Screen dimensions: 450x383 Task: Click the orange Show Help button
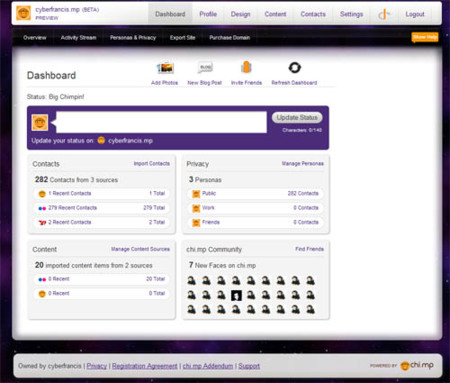tap(425, 37)
